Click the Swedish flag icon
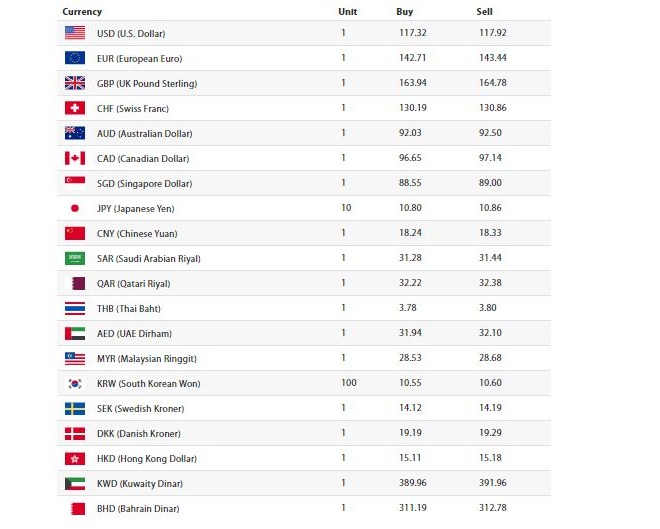The width and height of the screenshot is (660, 529). tap(75, 408)
